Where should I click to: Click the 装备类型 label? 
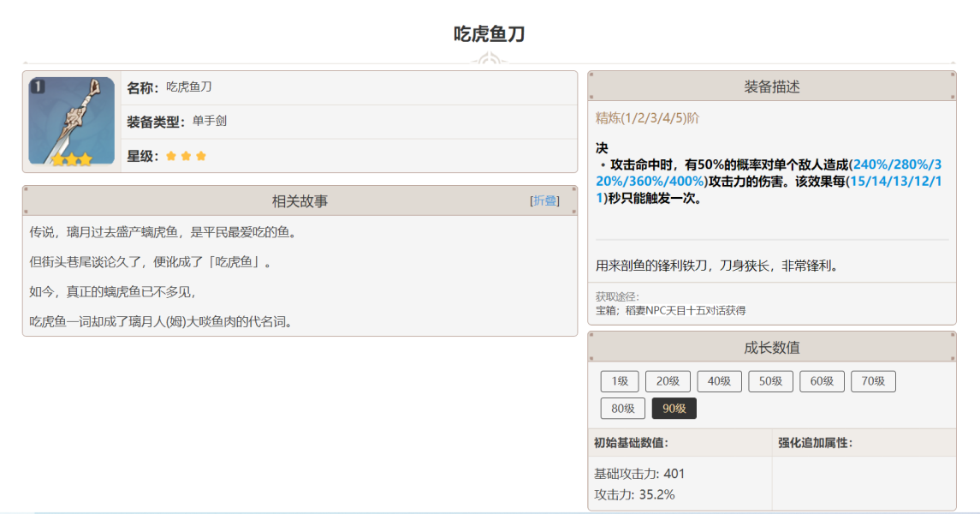click(x=157, y=122)
